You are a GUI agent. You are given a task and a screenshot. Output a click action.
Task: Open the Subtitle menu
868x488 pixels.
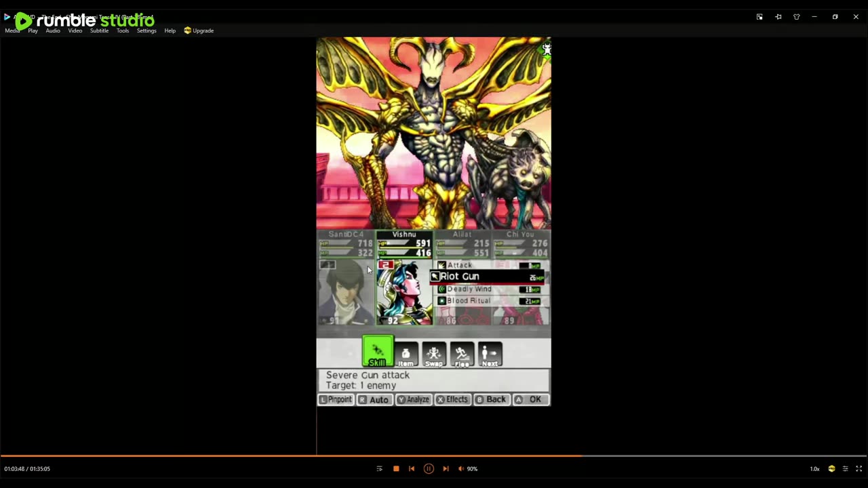click(x=99, y=30)
